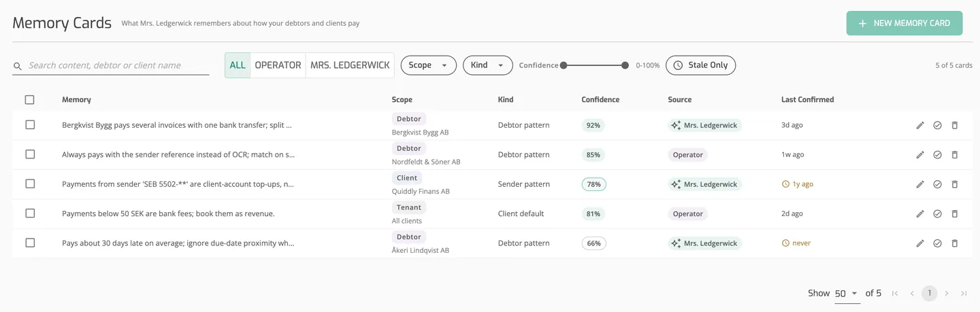Go to the last page
The image size is (980, 312).
964,294
